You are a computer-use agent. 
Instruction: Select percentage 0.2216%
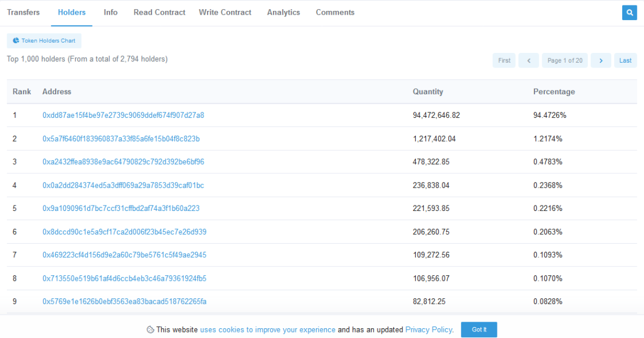pos(548,208)
